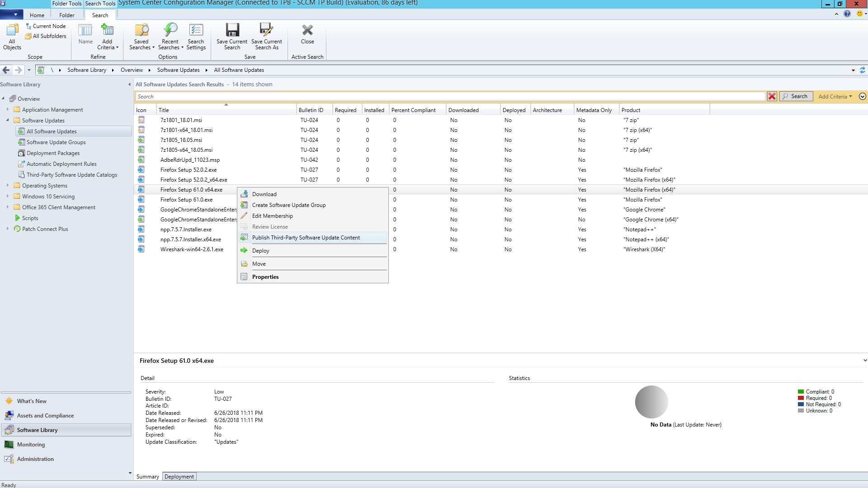Open Recent Searches in the ribbon
This screenshot has height=488, width=868.
click(x=170, y=31)
